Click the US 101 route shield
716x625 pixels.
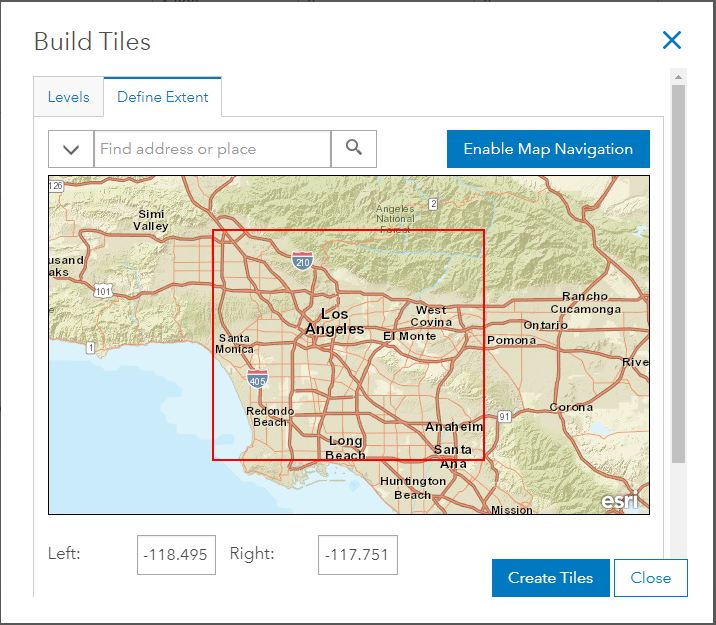click(103, 291)
